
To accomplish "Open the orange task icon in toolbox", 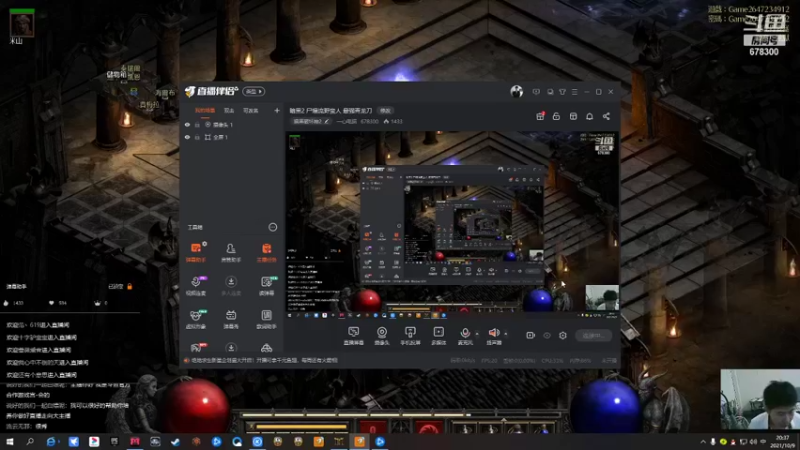I will 266,252.
